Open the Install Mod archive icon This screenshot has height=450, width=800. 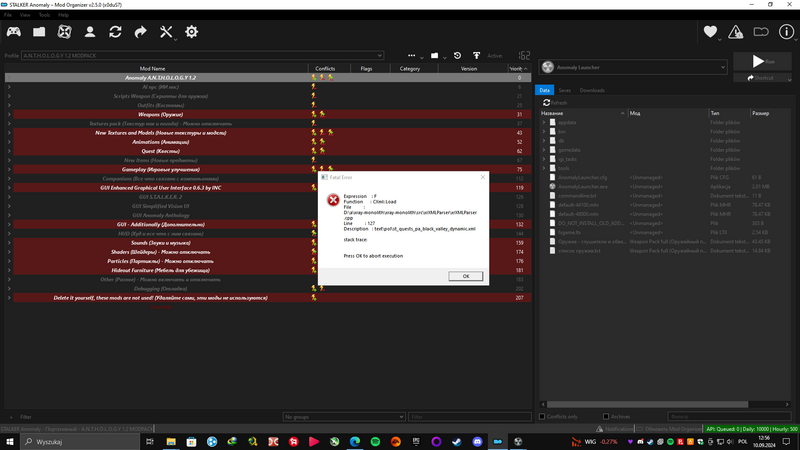tap(40, 33)
